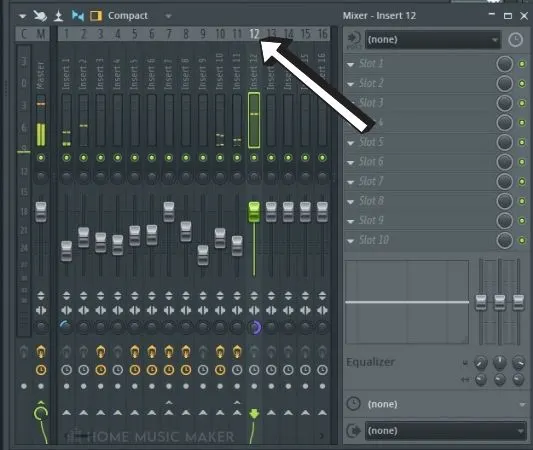Mute Insert 16 with its green LED

[322, 158]
